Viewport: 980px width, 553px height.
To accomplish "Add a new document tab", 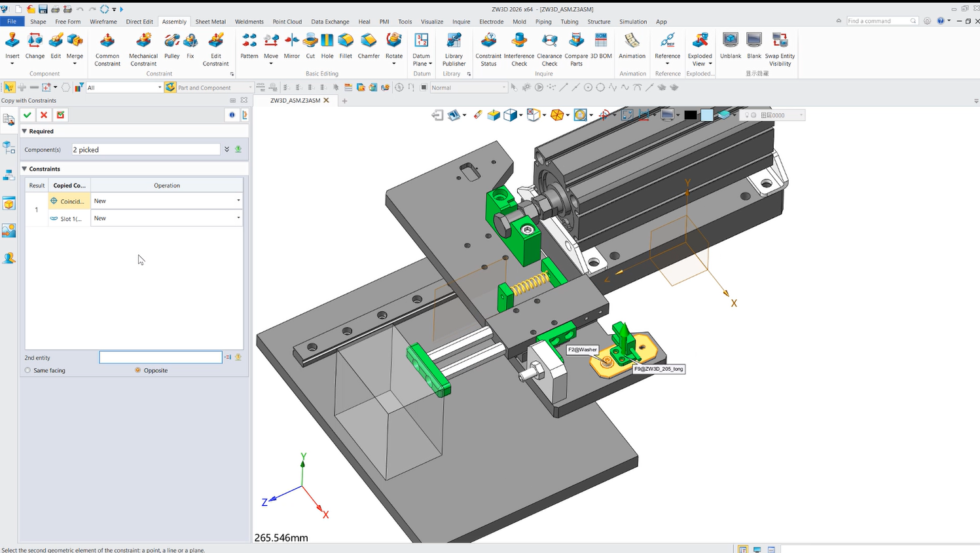I will (344, 100).
